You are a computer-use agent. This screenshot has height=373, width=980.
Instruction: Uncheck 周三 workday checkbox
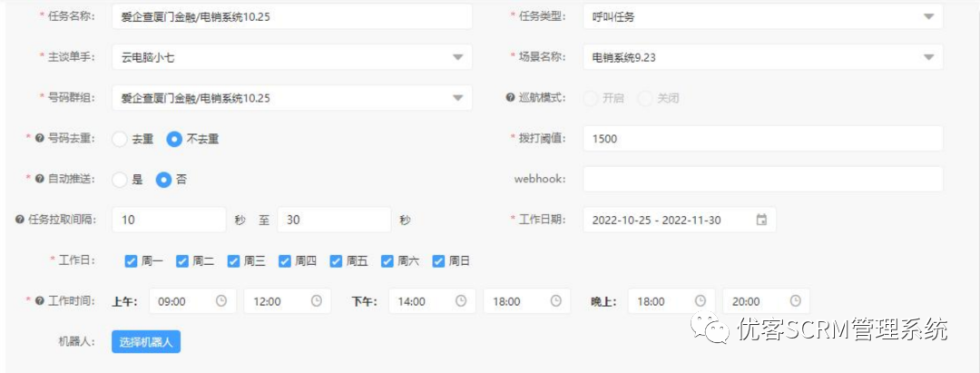pos(233,261)
